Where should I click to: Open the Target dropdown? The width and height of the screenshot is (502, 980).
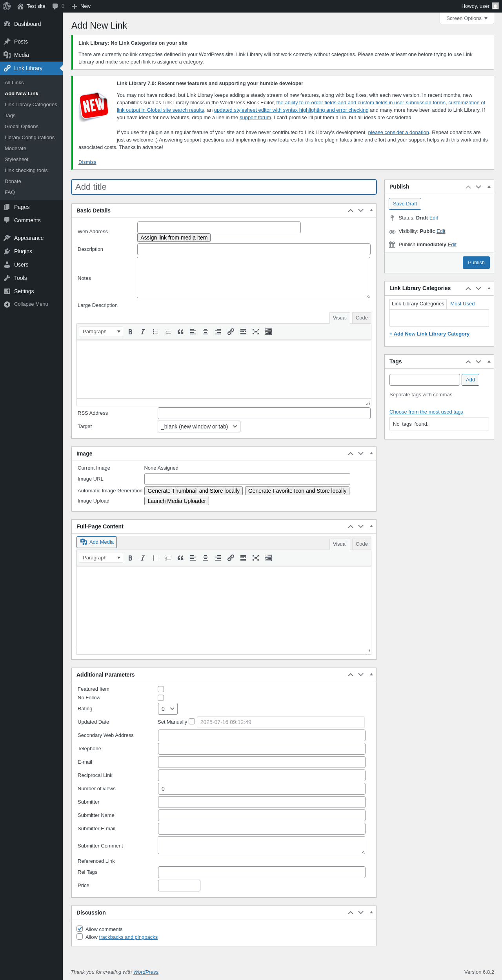[x=199, y=426]
